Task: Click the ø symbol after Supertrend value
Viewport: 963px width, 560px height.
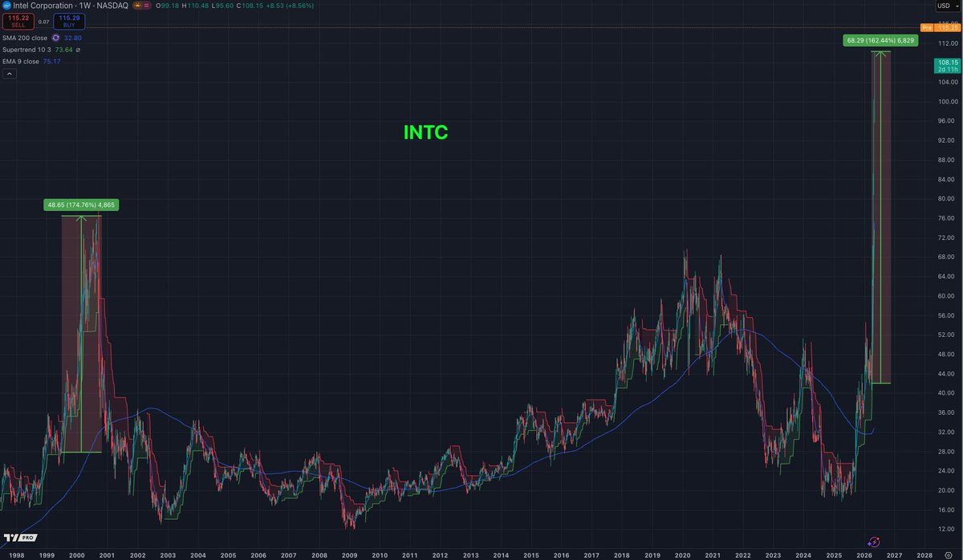Action: coord(78,50)
